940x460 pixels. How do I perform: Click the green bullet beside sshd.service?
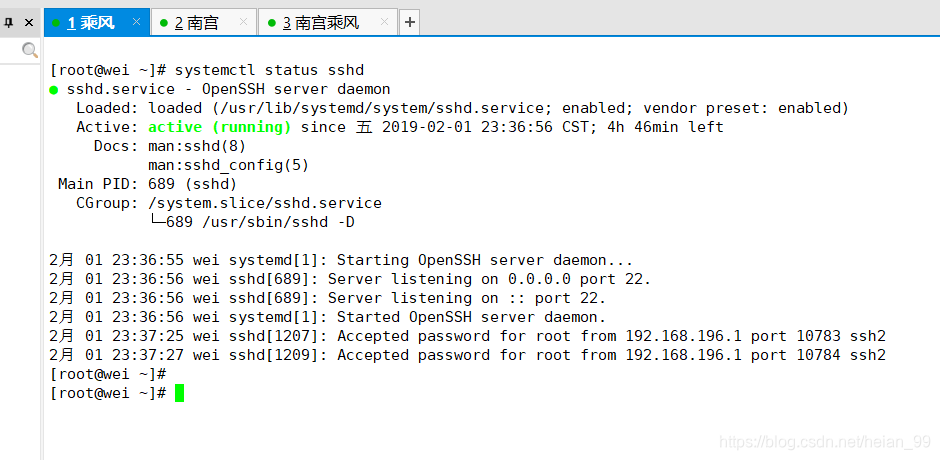coord(54,90)
